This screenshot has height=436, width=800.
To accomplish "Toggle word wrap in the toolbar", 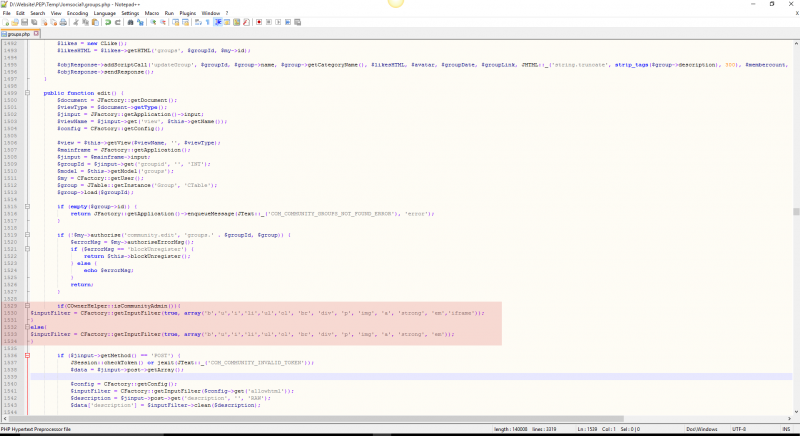I will pyautogui.click(x=198, y=22).
